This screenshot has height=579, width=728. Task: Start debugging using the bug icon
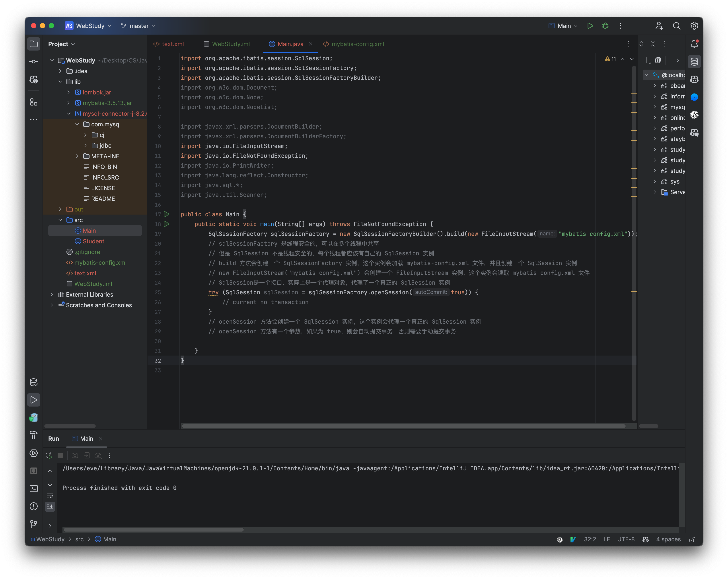605,26
